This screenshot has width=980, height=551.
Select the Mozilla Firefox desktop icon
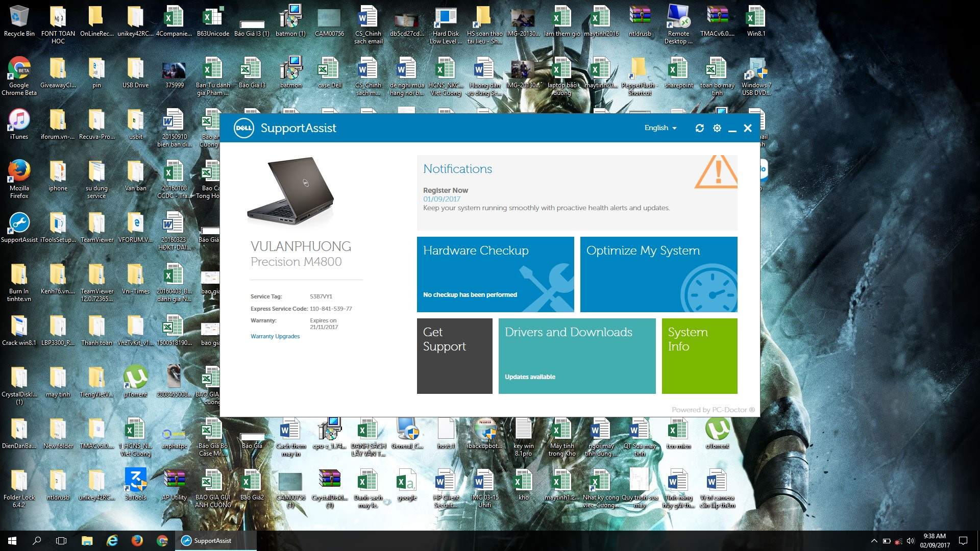(19, 179)
